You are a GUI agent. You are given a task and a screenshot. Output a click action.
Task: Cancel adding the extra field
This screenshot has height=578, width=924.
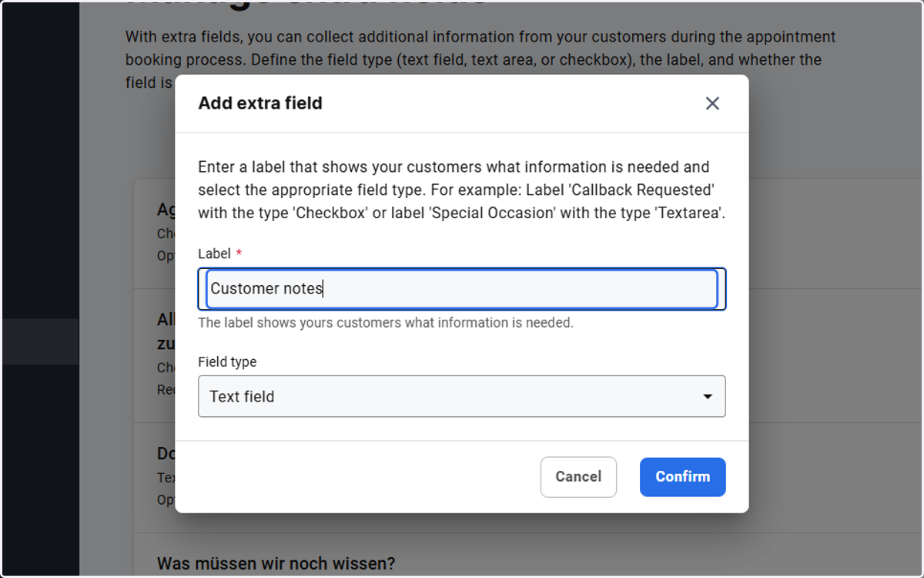[578, 477]
